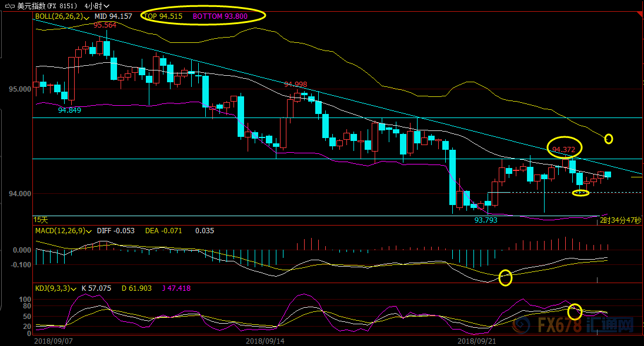Click the 94.000 price axis label

click(x=20, y=194)
